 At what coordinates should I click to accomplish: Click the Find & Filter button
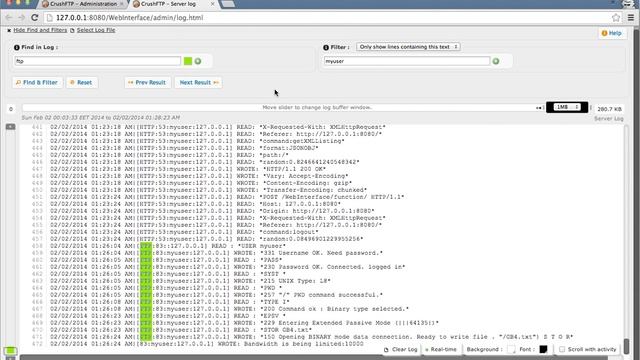[37, 82]
